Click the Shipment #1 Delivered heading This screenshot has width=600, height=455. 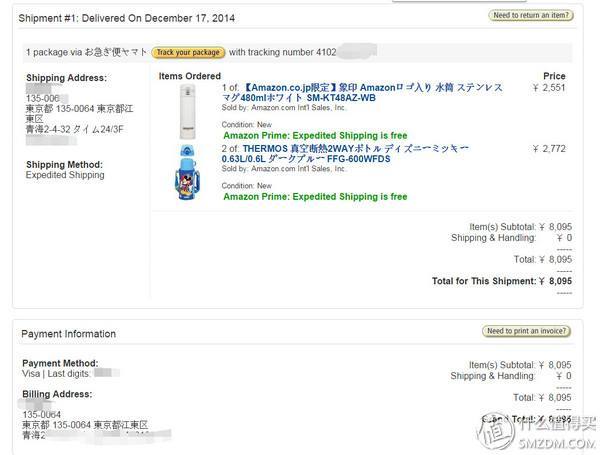127,18
